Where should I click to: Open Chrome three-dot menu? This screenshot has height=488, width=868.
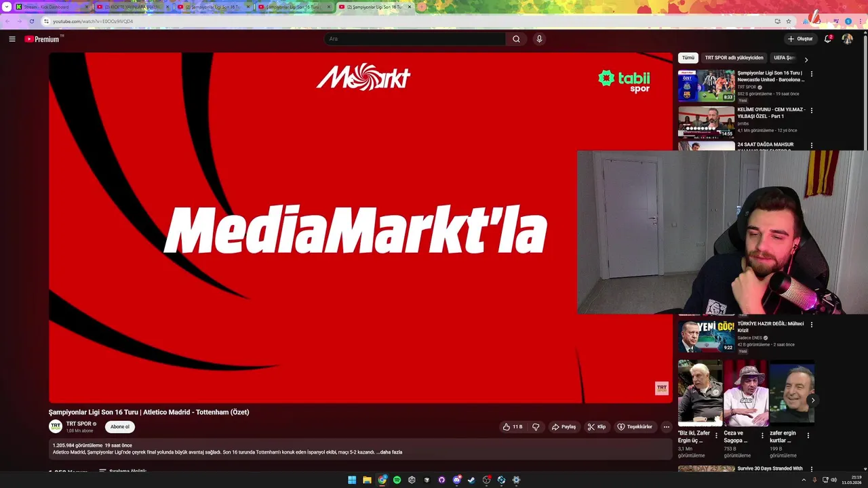859,21
